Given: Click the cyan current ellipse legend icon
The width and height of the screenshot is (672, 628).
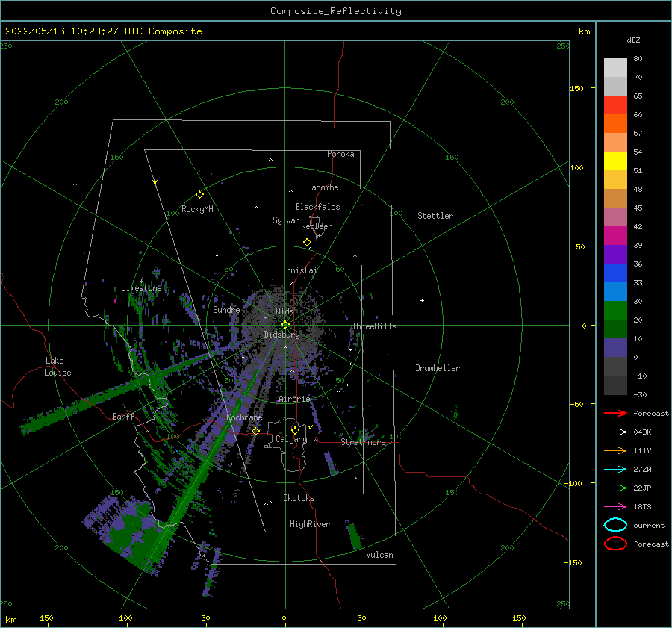Looking at the screenshot, I should (x=615, y=525).
